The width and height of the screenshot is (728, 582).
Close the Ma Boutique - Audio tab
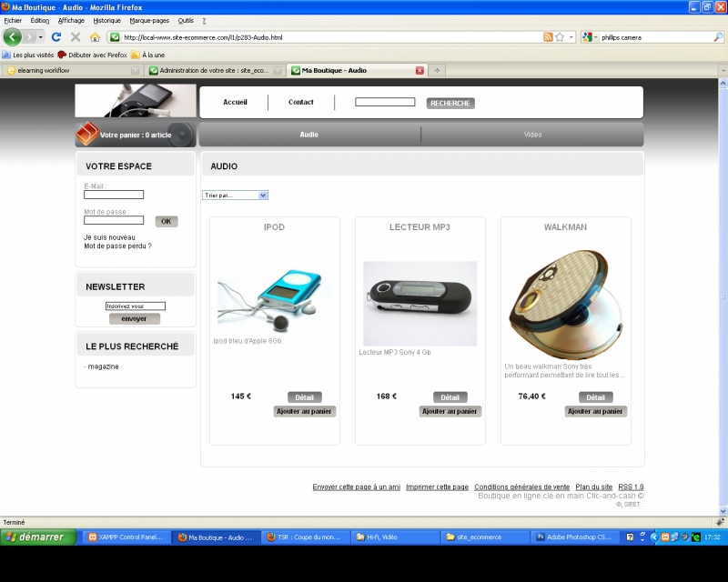(x=420, y=71)
